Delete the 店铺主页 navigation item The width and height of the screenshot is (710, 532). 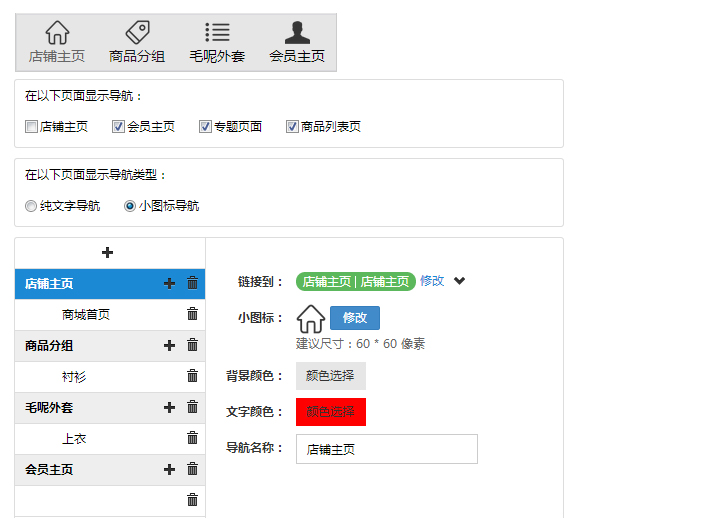[x=193, y=284]
